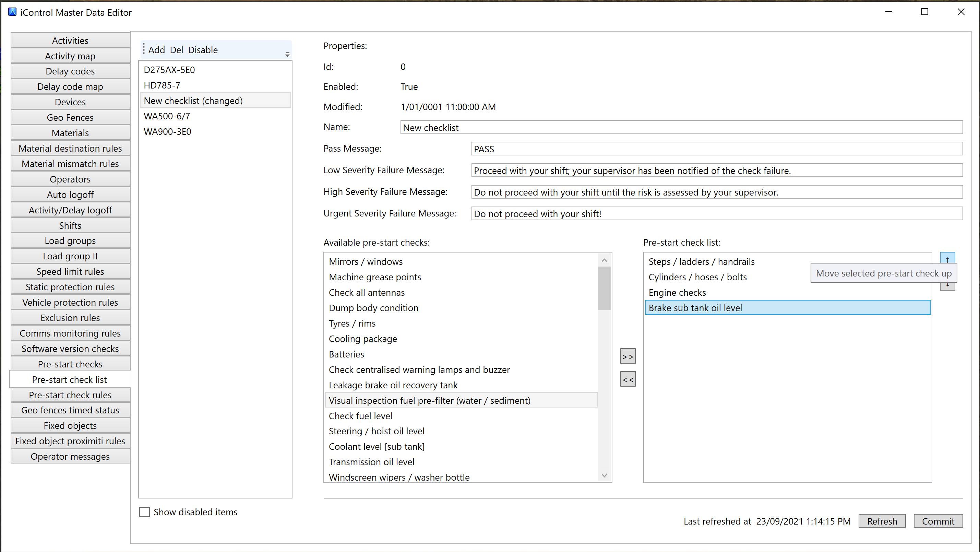Open Exclusion rules tab
Viewport: 980px width, 552px height.
pyautogui.click(x=70, y=318)
